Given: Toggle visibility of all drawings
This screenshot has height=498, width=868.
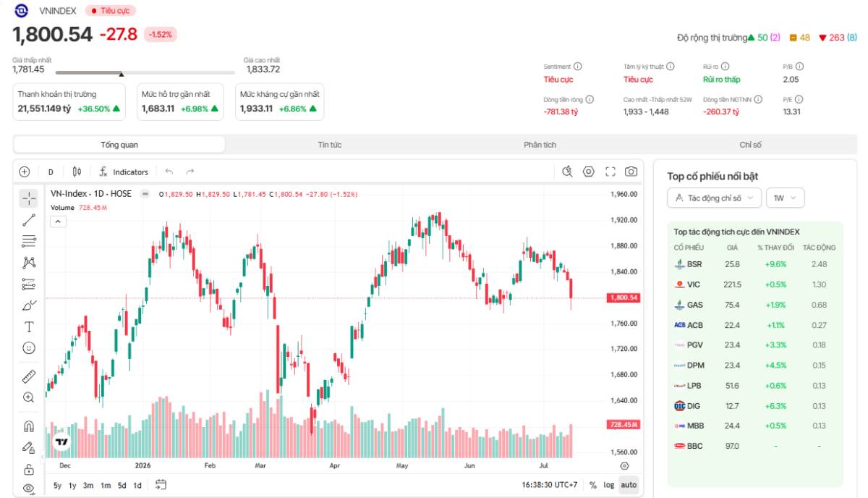Looking at the screenshot, I should [x=29, y=489].
